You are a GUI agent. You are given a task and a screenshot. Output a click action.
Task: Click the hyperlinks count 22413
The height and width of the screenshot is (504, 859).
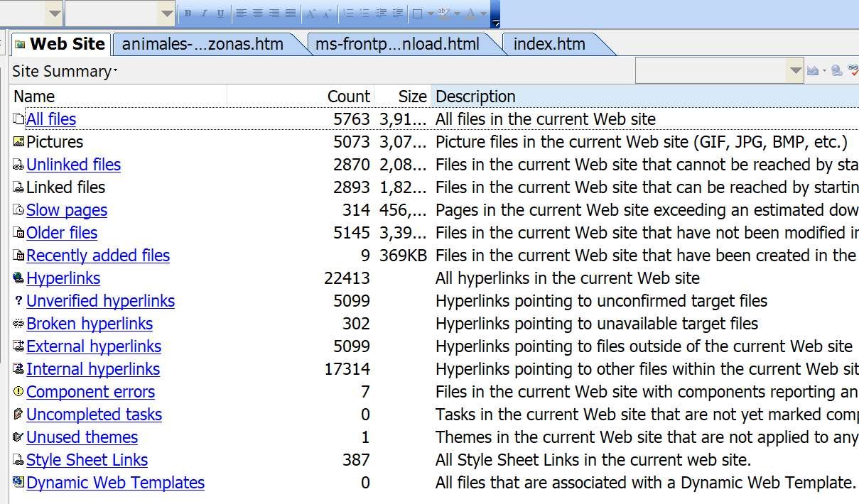(x=347, y=278)
